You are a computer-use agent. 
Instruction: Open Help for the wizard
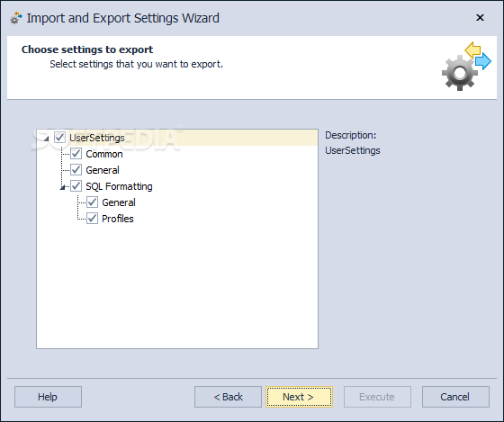coord(48,397)
